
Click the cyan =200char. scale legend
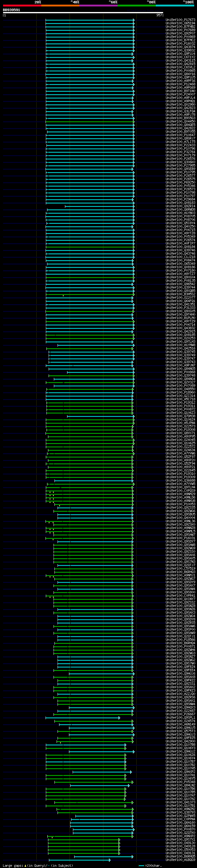[150, 866]
